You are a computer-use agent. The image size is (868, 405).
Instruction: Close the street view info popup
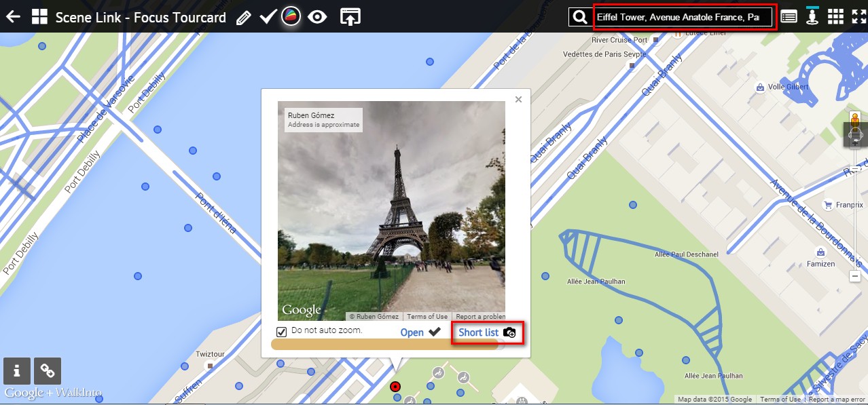click(x=518, y=99)
